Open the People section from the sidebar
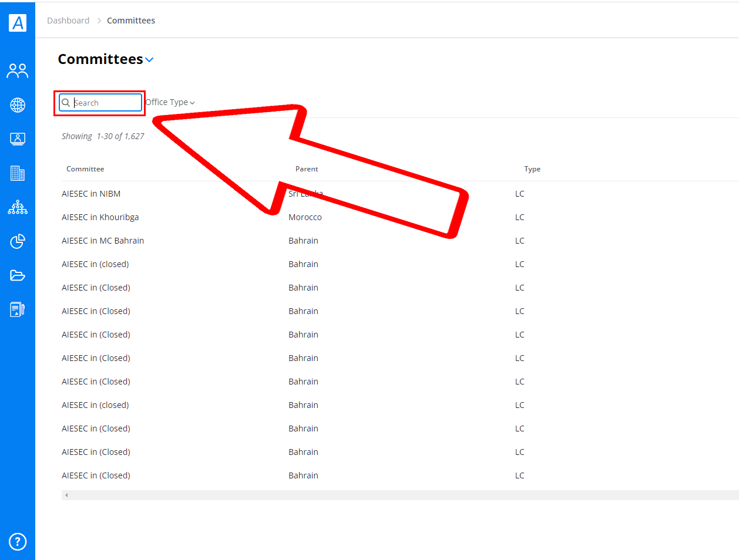Screen dimensions: 739x560 tap(18, 71)
